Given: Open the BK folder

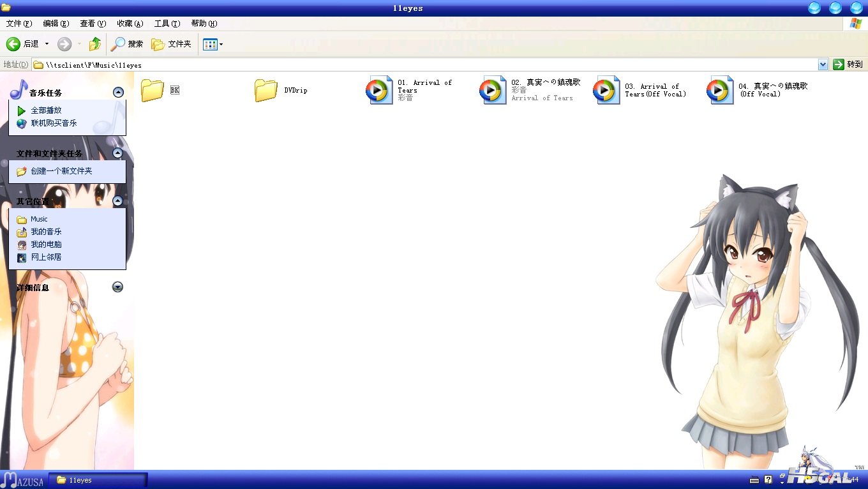Looking at the screenshot, I should tap(153, 90).
